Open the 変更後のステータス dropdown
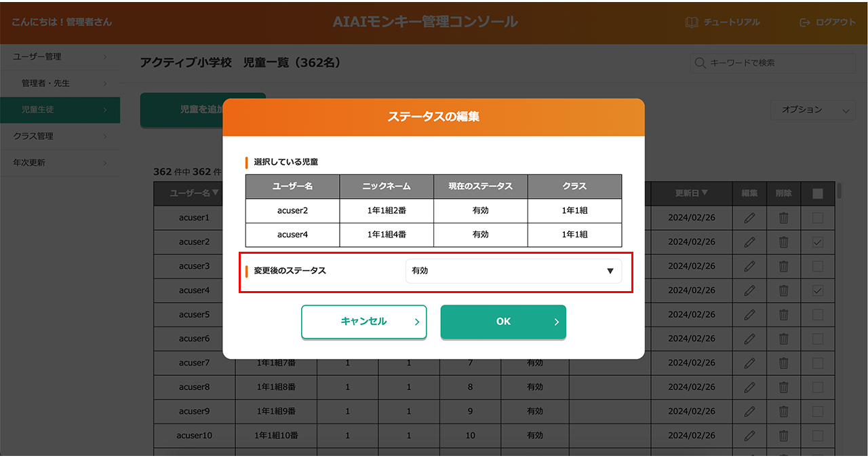The height and width of the screenshot is (458, 868). tap(513, 271)
